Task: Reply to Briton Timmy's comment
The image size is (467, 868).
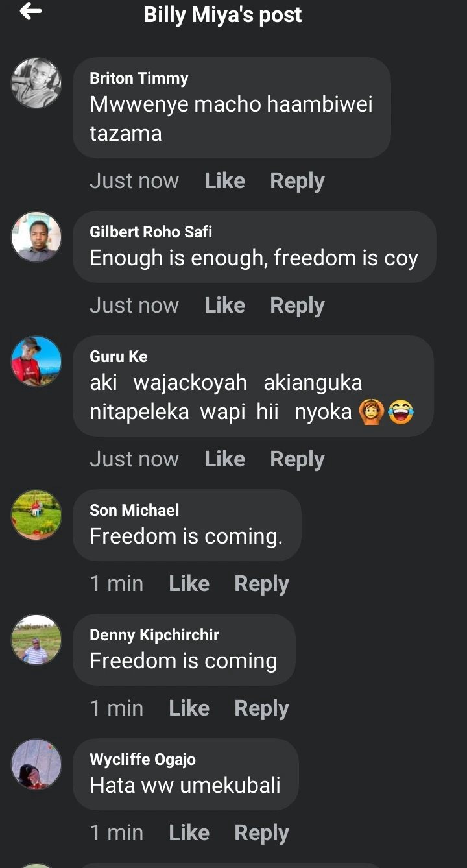Action: click(297, 181)
